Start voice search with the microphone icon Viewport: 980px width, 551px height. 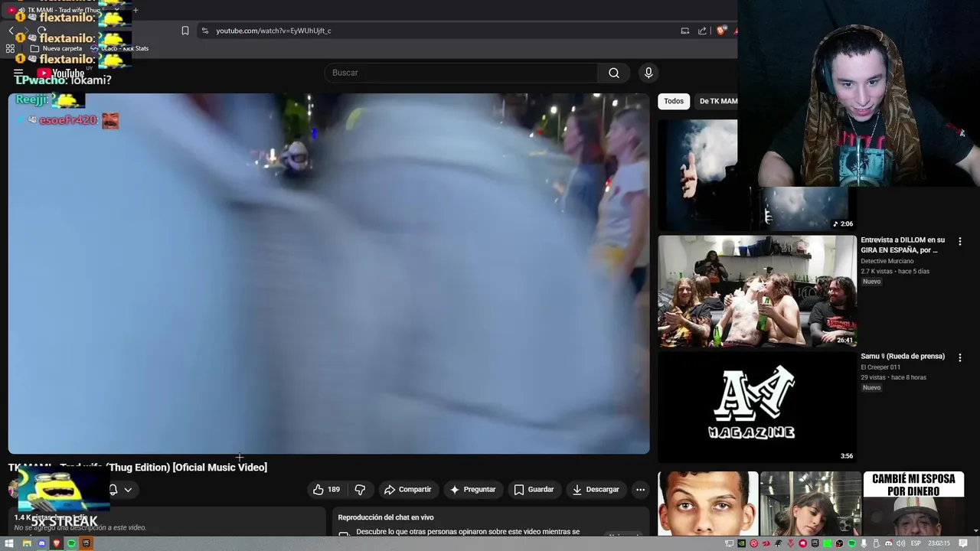tap(648, 73)
